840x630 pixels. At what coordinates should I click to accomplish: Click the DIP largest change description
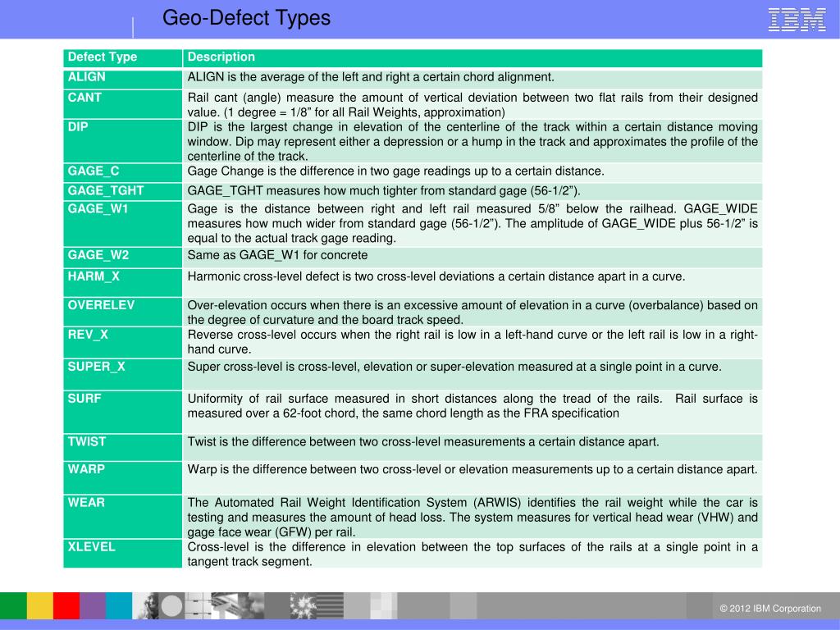(x=472, y=141)
